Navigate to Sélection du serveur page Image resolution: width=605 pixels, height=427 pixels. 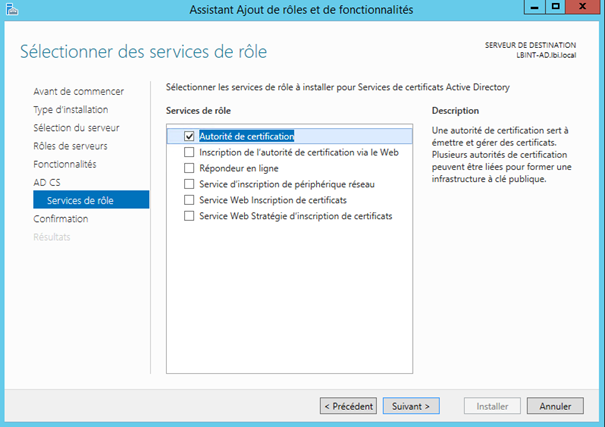pos(76,128)
